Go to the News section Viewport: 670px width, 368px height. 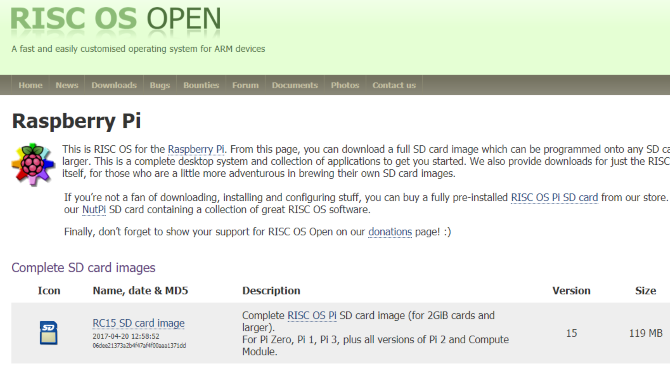tap(67, 85)
